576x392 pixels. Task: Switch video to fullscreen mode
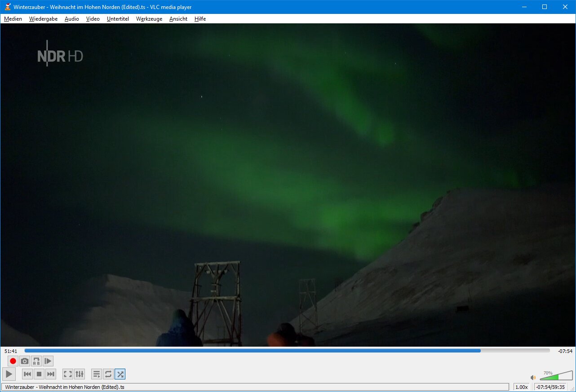[68, 374]
